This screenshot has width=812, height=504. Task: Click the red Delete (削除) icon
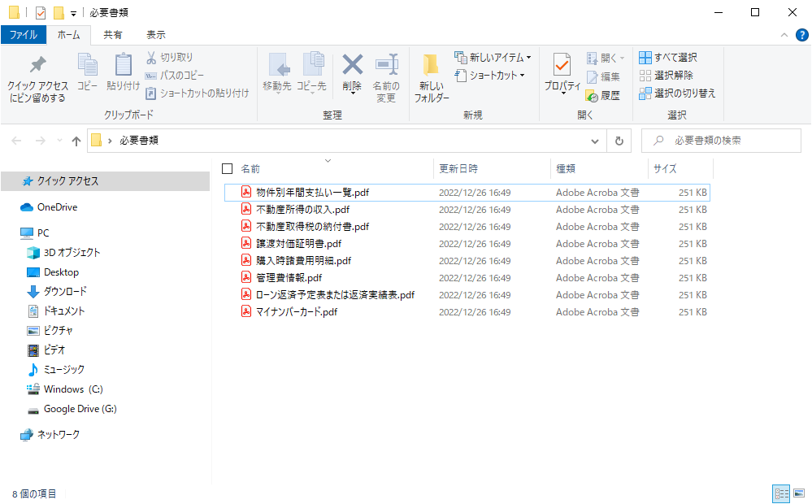click(x=352, y=65)
